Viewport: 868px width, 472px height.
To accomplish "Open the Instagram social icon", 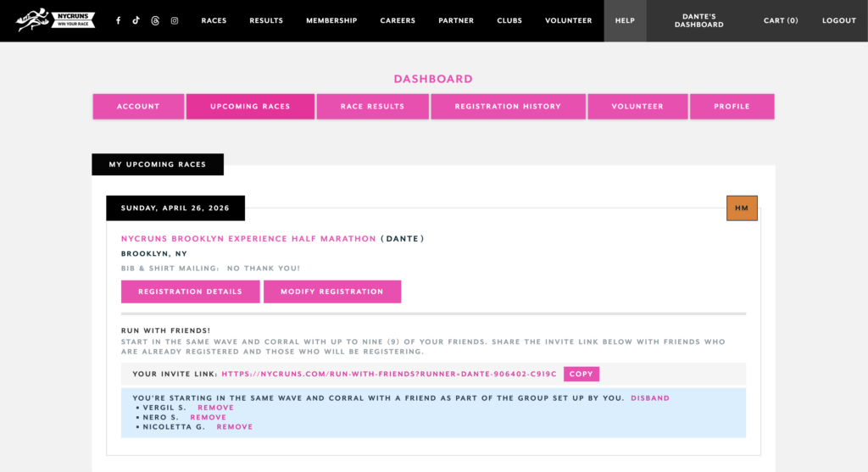I will point(175,20).
